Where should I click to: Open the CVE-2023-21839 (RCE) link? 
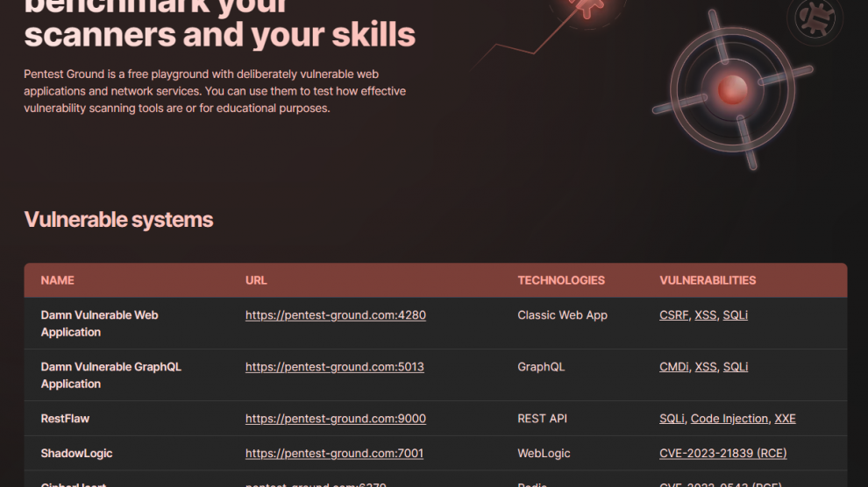[723, 454]
